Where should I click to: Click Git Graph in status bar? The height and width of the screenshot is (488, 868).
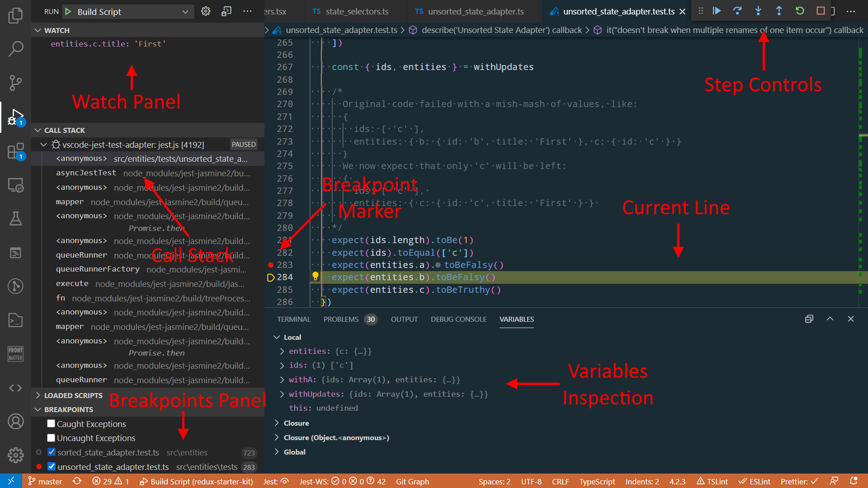412,481
